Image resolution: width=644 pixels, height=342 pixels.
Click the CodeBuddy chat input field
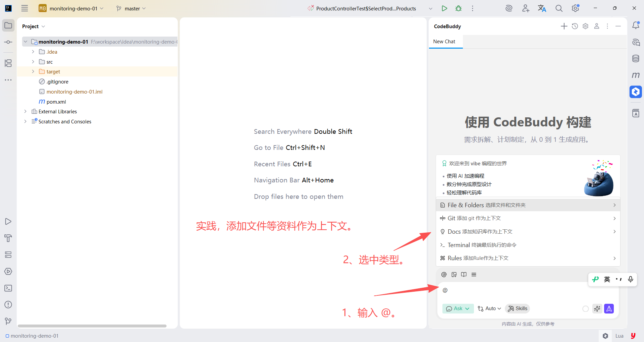(x=528, y=290)
